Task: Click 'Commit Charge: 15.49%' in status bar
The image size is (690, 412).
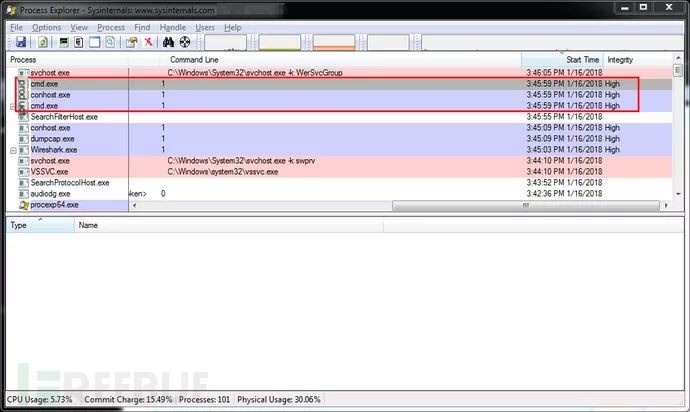Action: click(x=128, y=400)
